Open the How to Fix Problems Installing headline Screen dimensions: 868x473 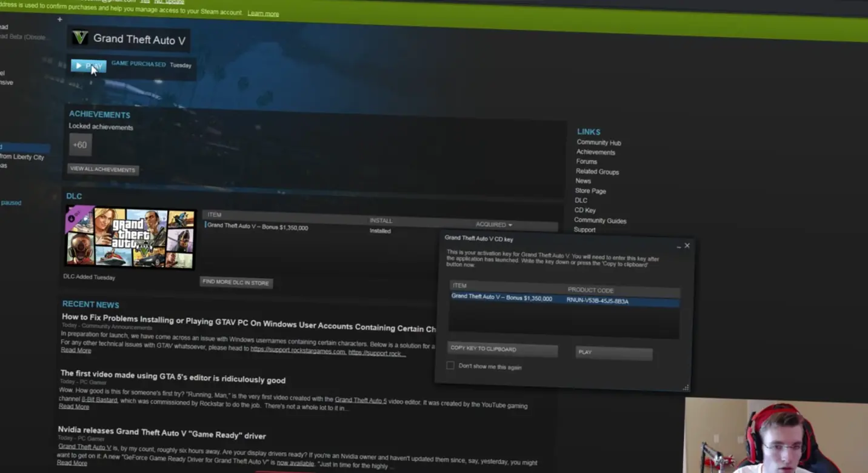tap(249, 323)
